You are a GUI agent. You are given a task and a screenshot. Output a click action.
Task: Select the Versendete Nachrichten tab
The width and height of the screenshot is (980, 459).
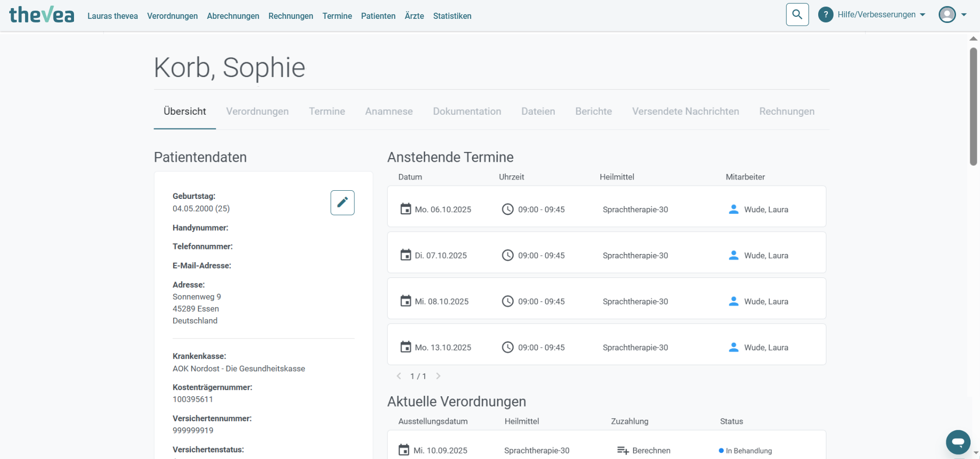(685, 111)
